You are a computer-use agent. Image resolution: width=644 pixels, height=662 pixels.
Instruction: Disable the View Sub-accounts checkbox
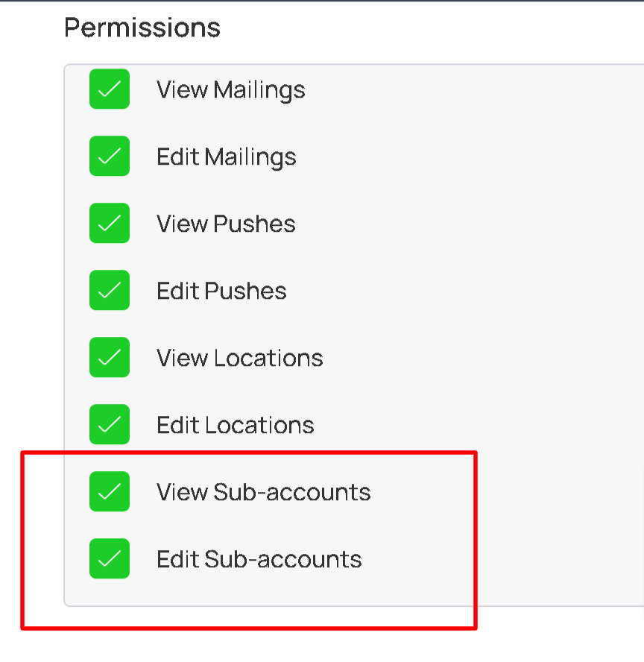110,492
